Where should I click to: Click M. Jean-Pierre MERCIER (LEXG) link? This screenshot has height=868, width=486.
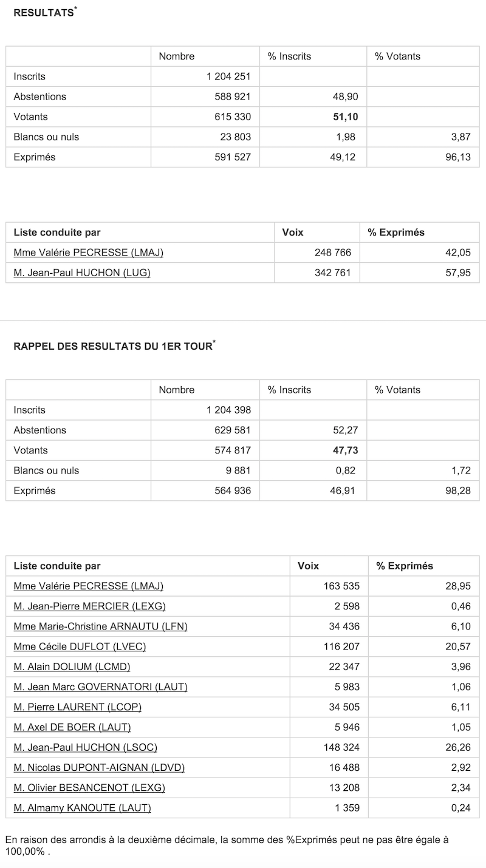click(89, 606)
